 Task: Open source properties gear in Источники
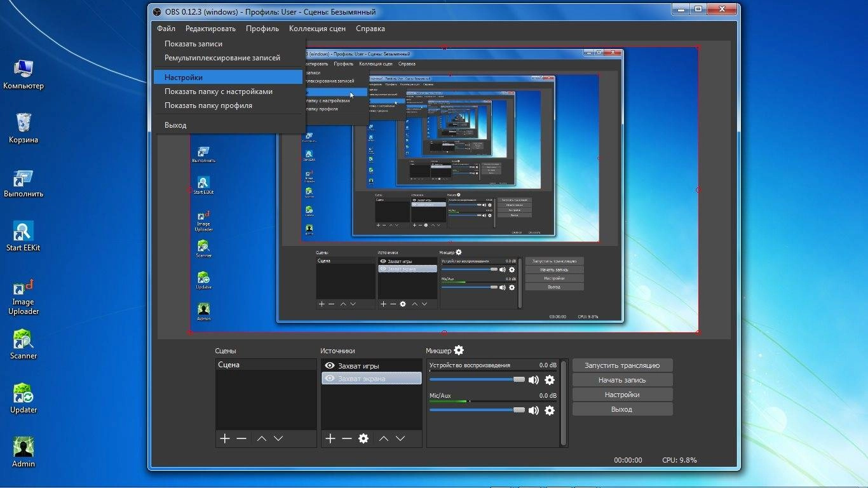(363, 438)
